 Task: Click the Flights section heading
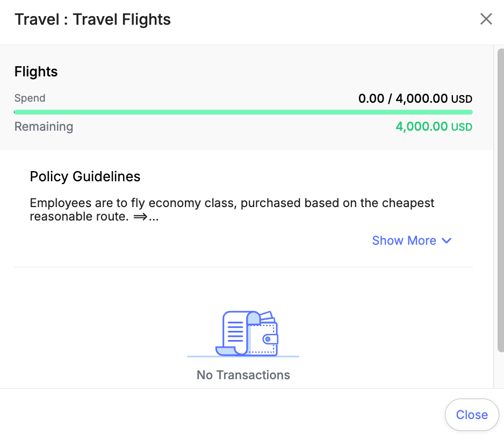(36, 72)
